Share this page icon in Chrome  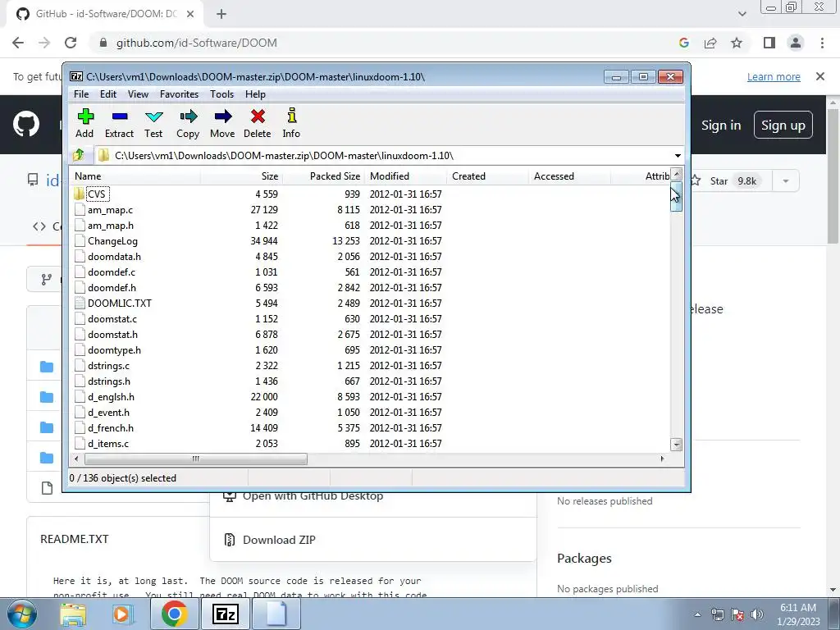[x=710, y=43]
